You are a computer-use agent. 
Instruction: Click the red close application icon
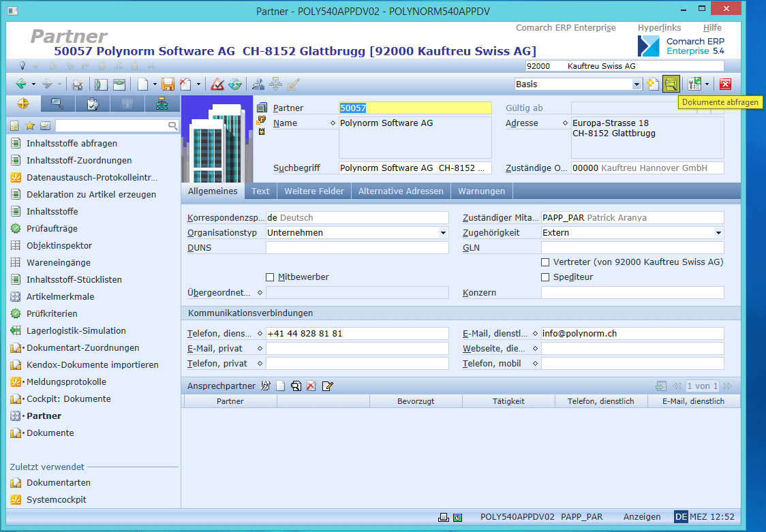tap(726, 84)
